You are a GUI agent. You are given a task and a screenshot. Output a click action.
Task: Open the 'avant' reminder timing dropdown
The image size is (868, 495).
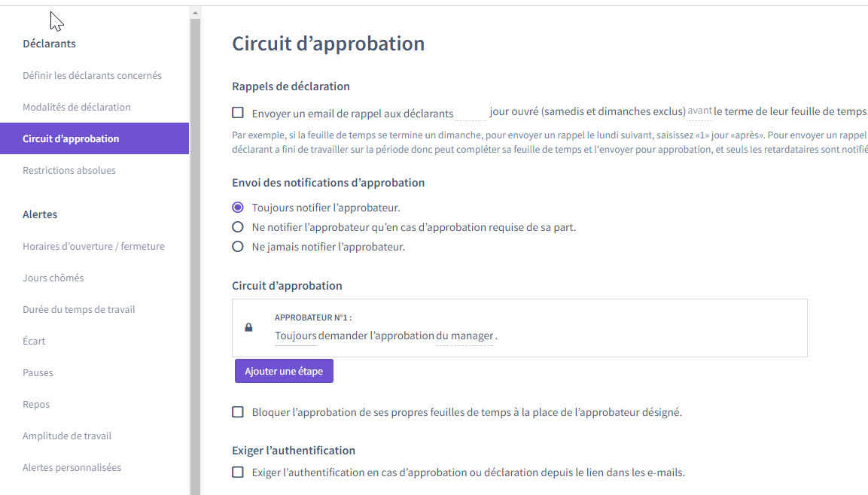point(699,111)
